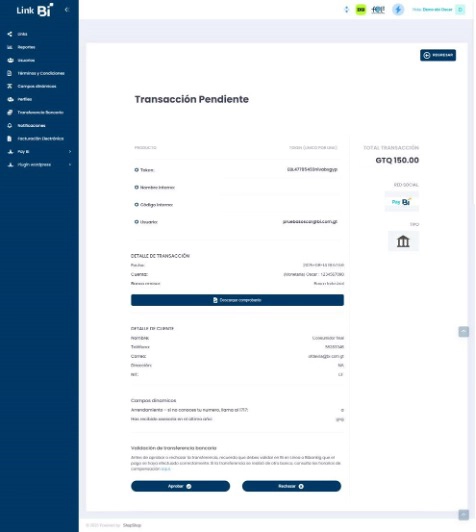
Task: Click the up-down arrows icon in header
Action: pyautogui.click(x=346, y=10)
